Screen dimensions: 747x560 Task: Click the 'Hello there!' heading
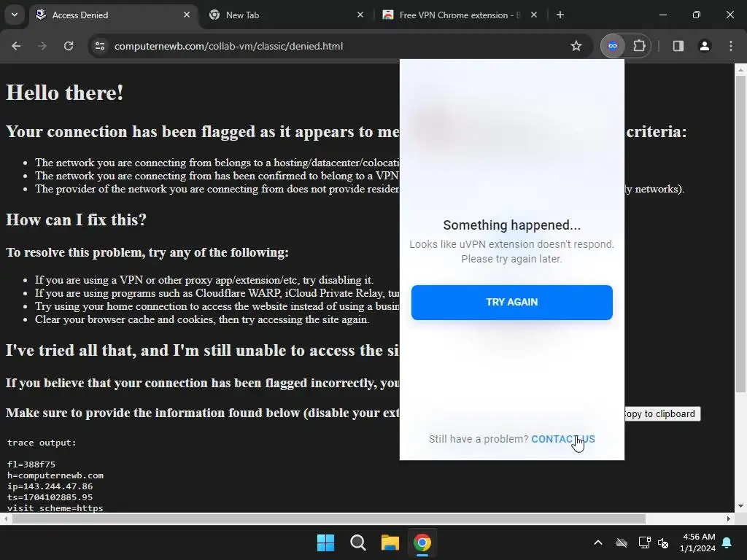tap(65, 93)
